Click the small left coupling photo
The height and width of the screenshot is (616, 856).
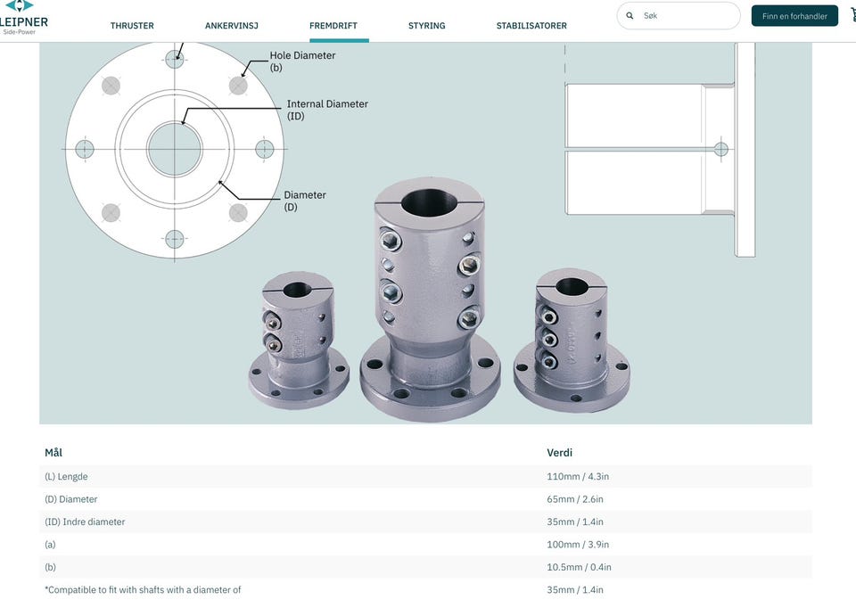(x=299, y=341)
